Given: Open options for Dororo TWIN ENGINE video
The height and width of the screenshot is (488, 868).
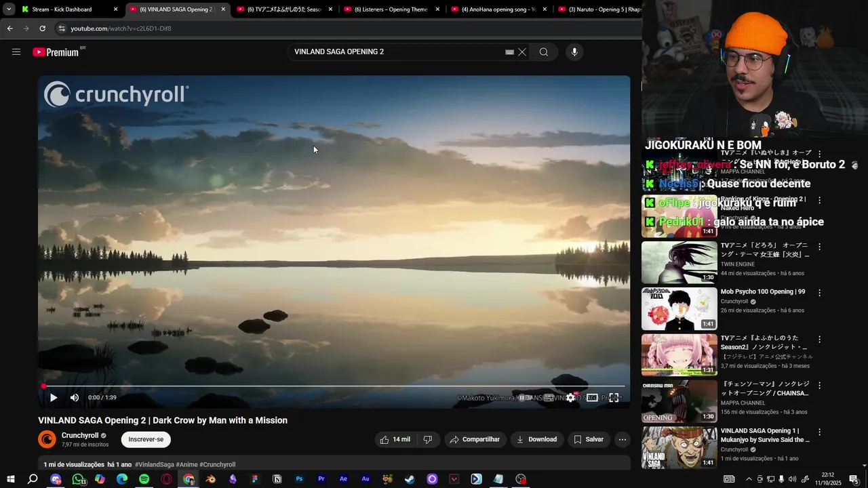Looking at the screenshot, I should point(819,247).
